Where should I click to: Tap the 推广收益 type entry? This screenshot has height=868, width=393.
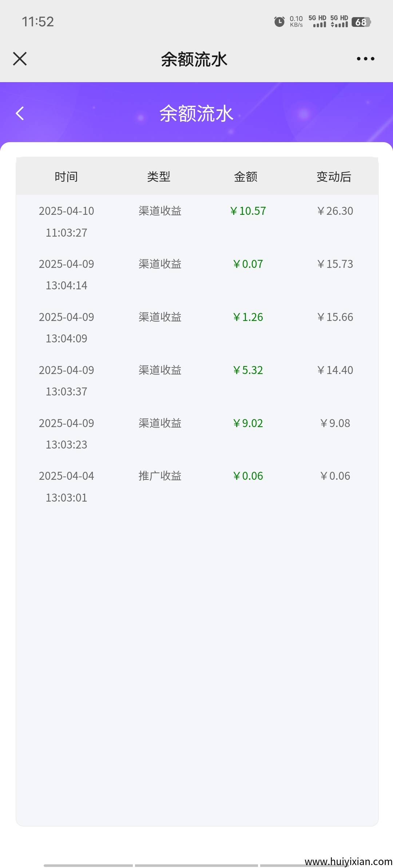point(160,476)
